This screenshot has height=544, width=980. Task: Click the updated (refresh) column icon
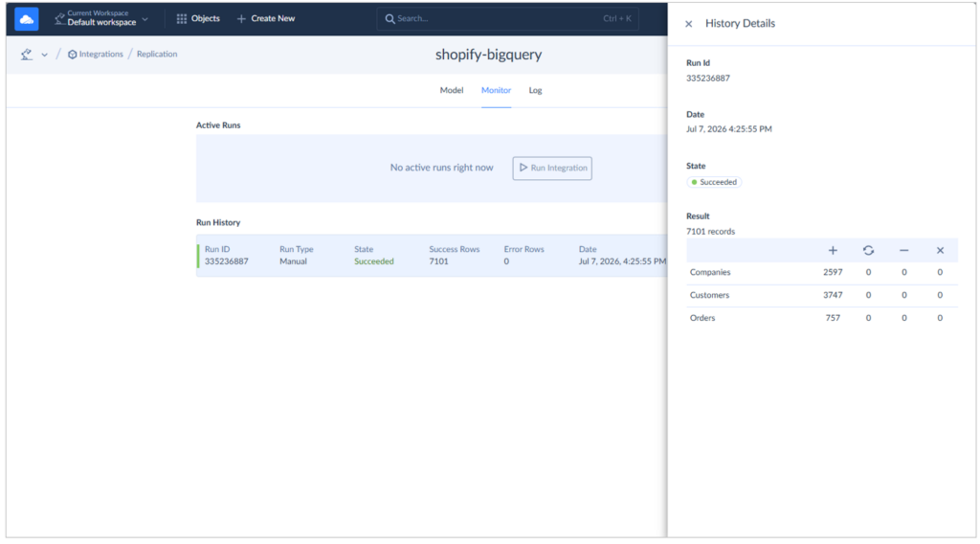(x=868, y=250)
